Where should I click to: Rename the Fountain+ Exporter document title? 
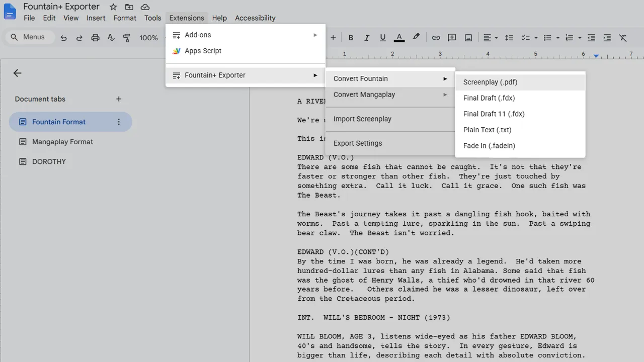tap(61, 7)
